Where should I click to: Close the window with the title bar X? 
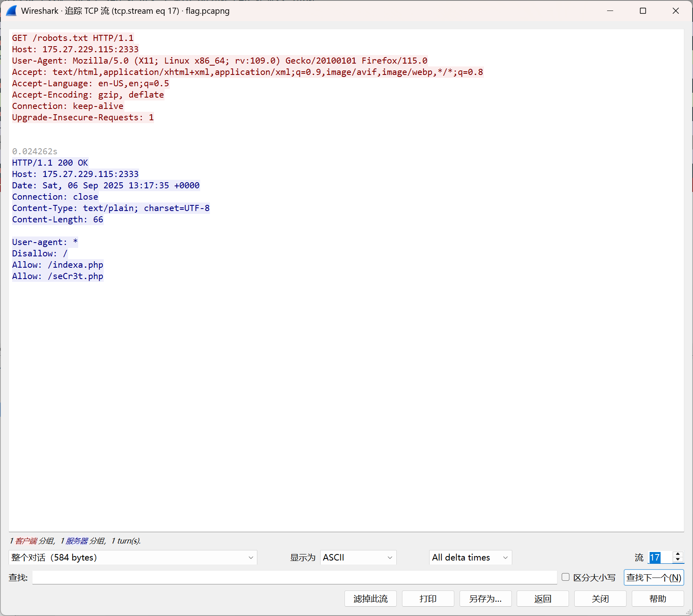[x=676, y=11]
